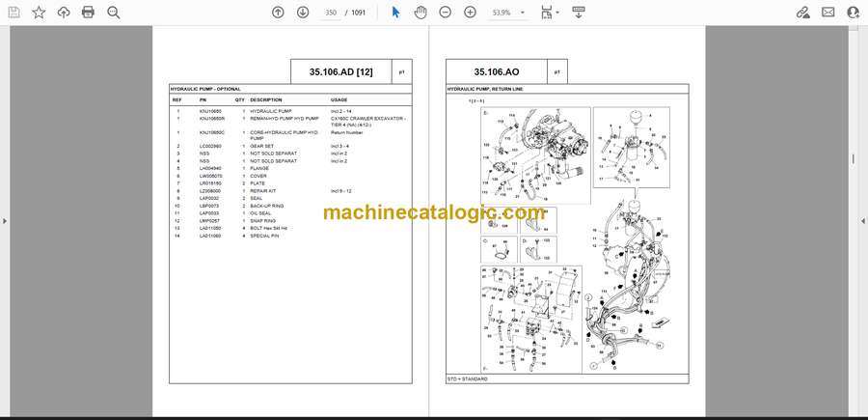This screenshot has width=868, height=420.
Task: Zoom out with the minus button
Action: click(445, 13)
